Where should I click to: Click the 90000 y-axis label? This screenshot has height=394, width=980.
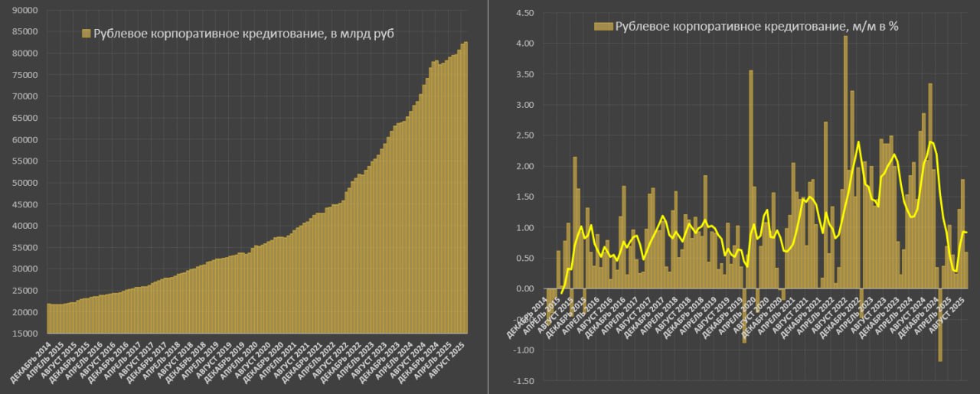point(26,11)
